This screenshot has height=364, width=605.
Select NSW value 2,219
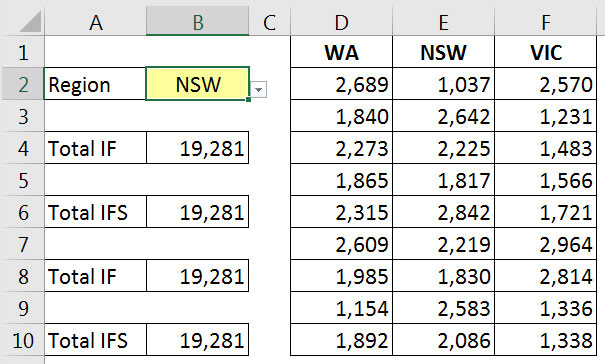443,244
